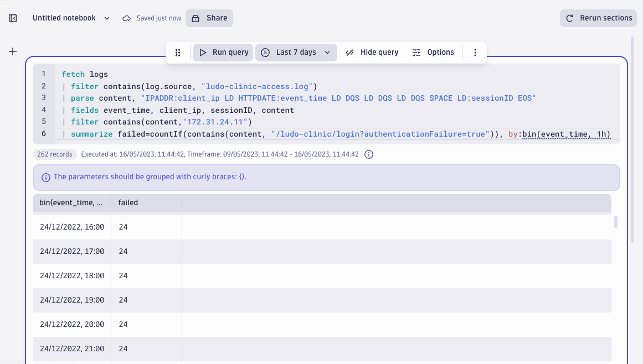The image size is (643, 364).
Task: Click the info icon in the parameters banner
Action: point(47,176)
